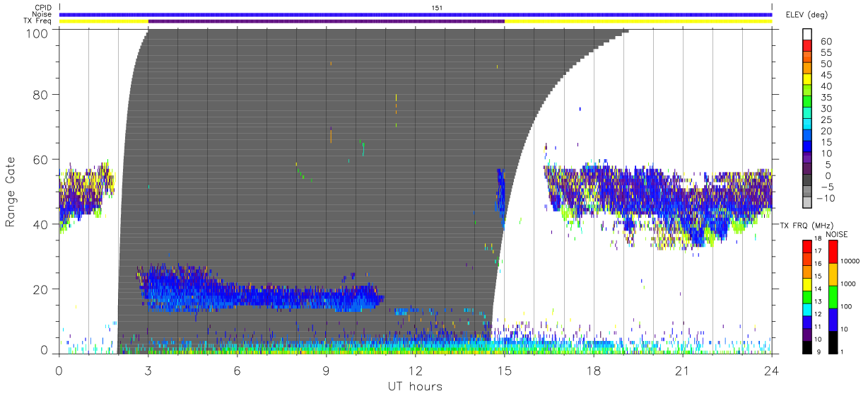
Task: Pick the orange segment of NOISE color bar
Action: (833, 274)
